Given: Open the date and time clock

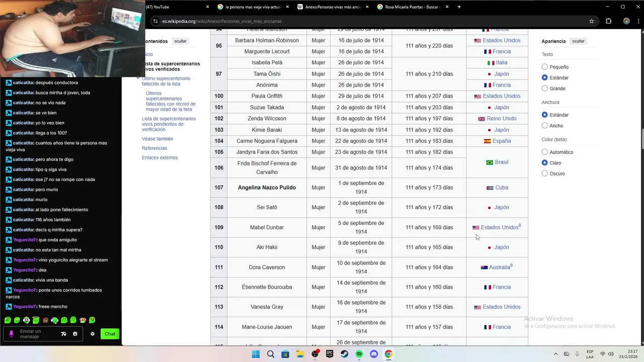Looking at the screenshot, I should point(628,354).
